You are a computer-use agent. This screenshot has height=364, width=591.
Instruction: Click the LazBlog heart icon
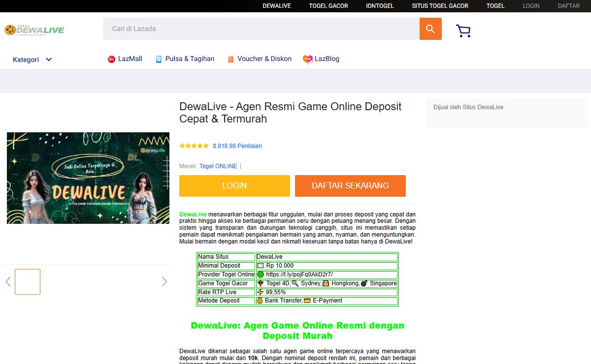pos(308,59)
